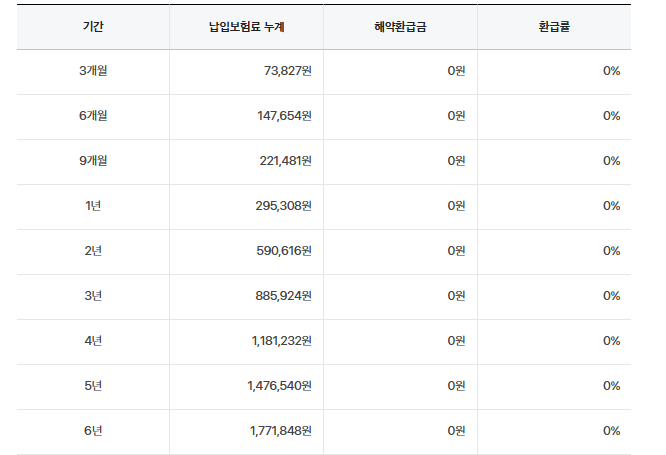
Task: Click the 147,654원 premium value
Action: click(x=285, y=116)
